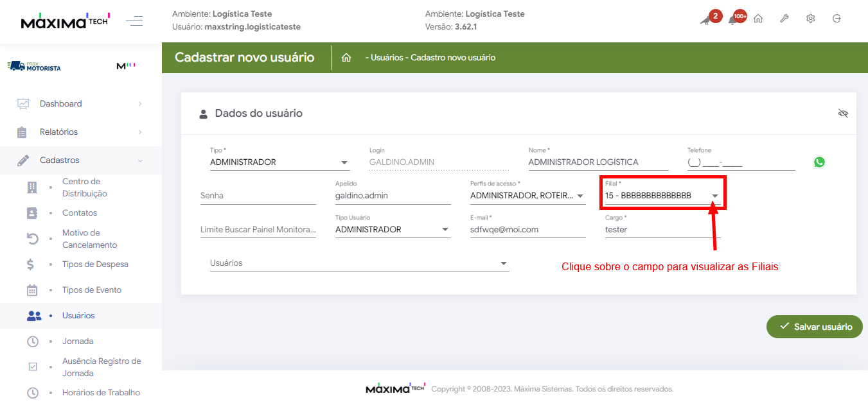Click the Tipos de Despesa dollar icon

pos(31,264)
